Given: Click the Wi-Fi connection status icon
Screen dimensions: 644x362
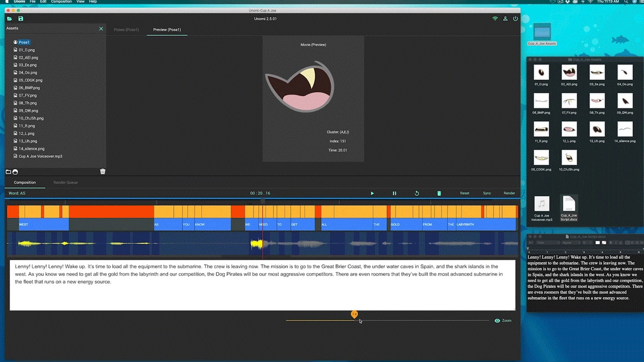Looking at the screenshot, I should pyautogui.click(x=495, y=19).
